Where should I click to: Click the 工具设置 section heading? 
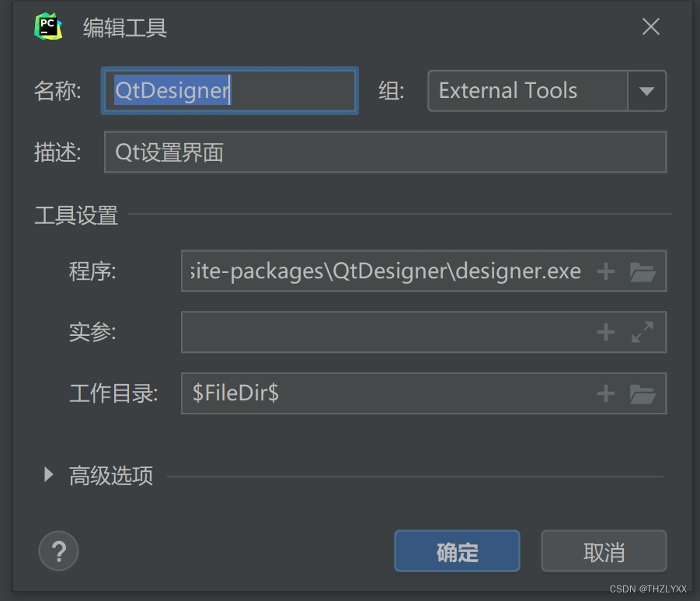click(x=76, y=215)
